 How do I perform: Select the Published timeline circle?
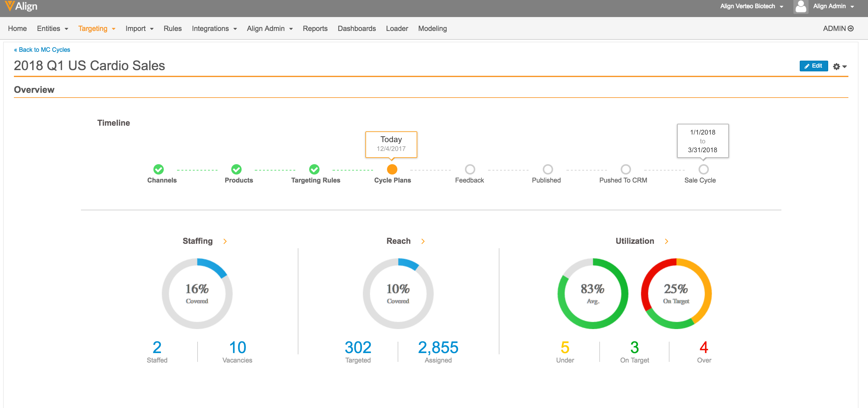pos(547,169)
